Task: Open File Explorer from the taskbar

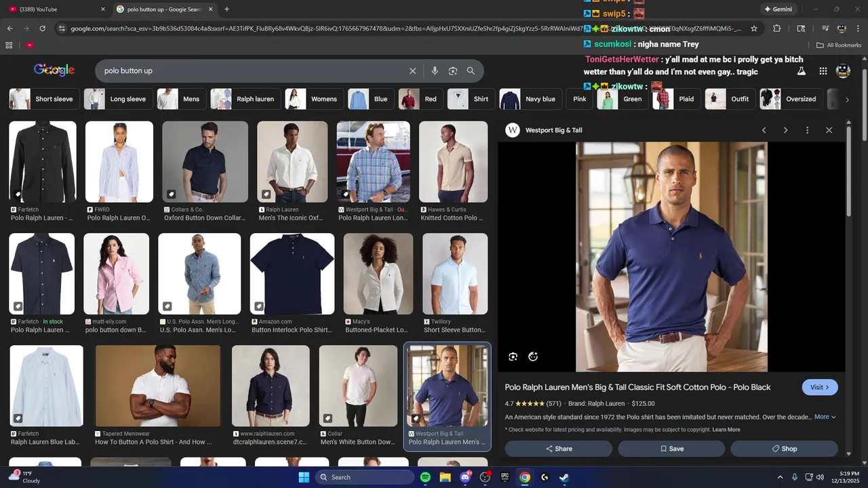Action: coord(445,477)
